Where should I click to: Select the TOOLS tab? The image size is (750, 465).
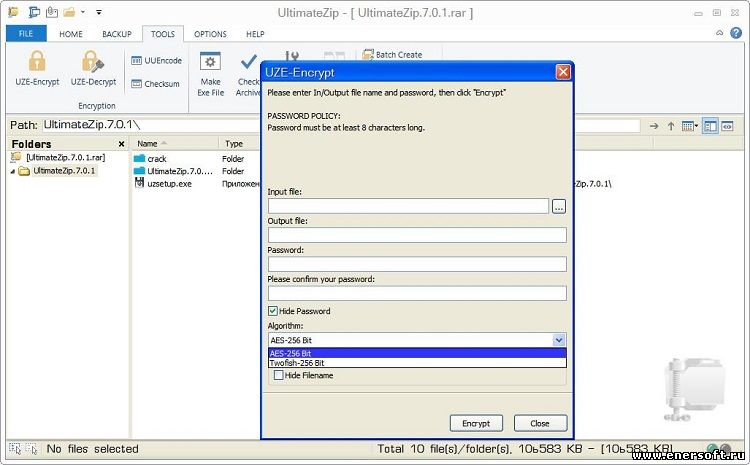[163, 34]
